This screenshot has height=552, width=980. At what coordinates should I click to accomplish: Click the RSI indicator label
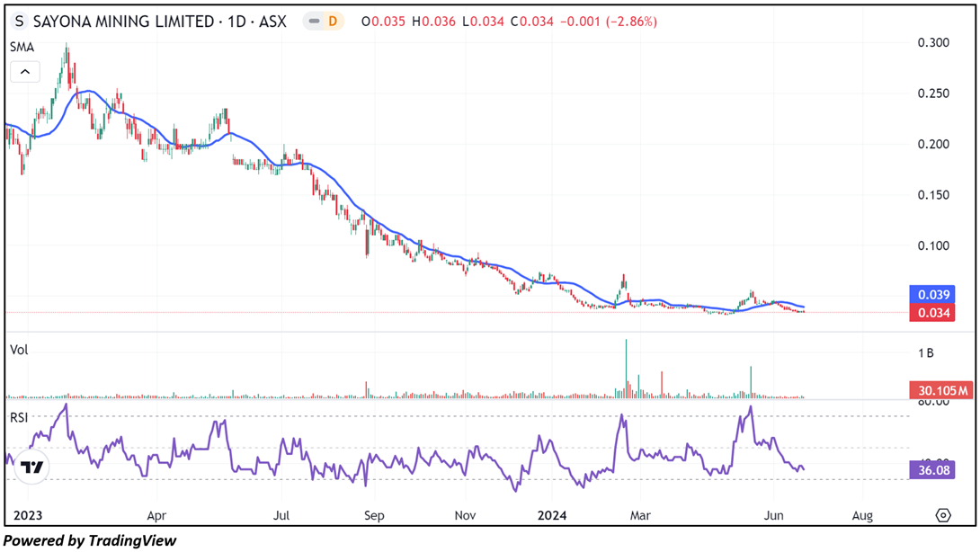[x=19, y=417]
